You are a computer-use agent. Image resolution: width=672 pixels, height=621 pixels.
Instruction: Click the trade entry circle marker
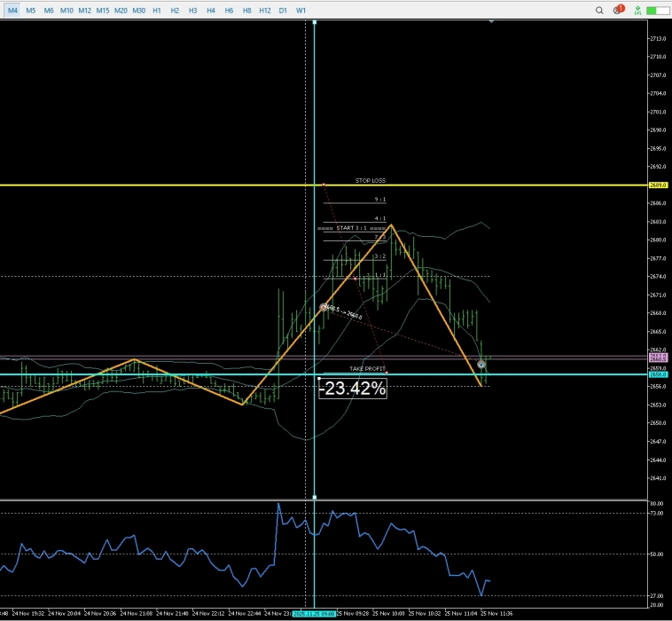[324, 307]
